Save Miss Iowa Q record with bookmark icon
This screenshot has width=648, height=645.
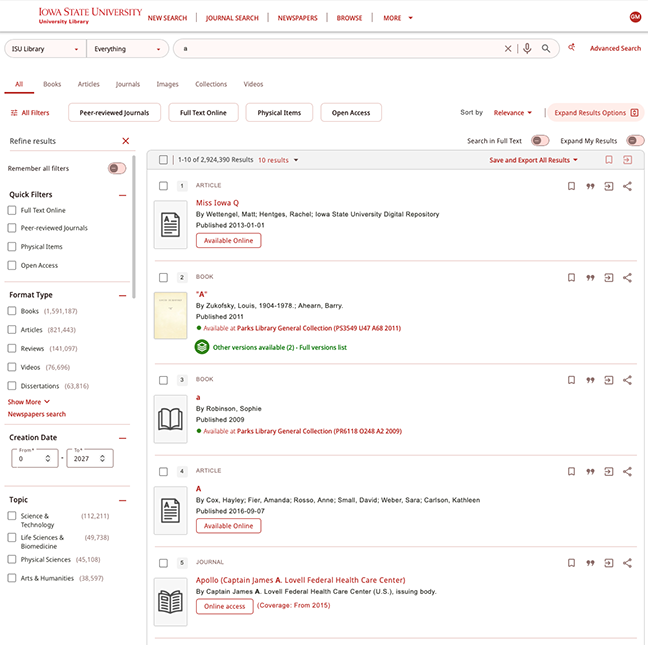(571, 186)
